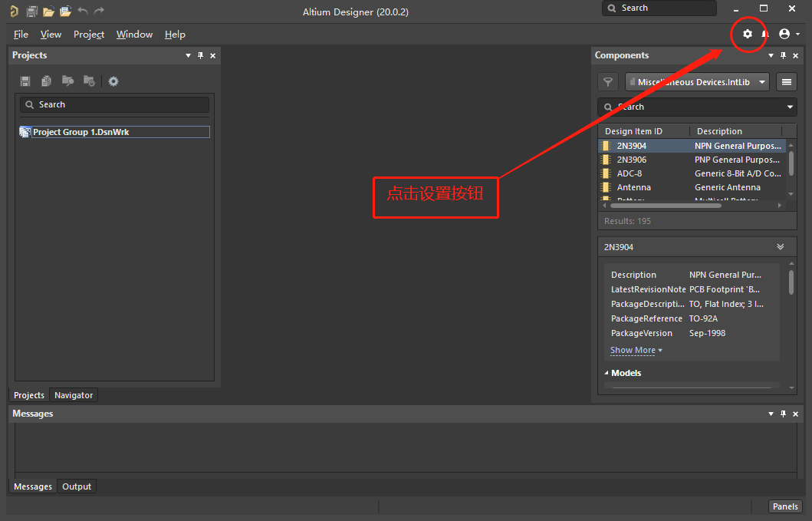The height and width of the screenshot is (521, 812).
Task: Switch to the Messages tab
Action: (x=33, y=486)
